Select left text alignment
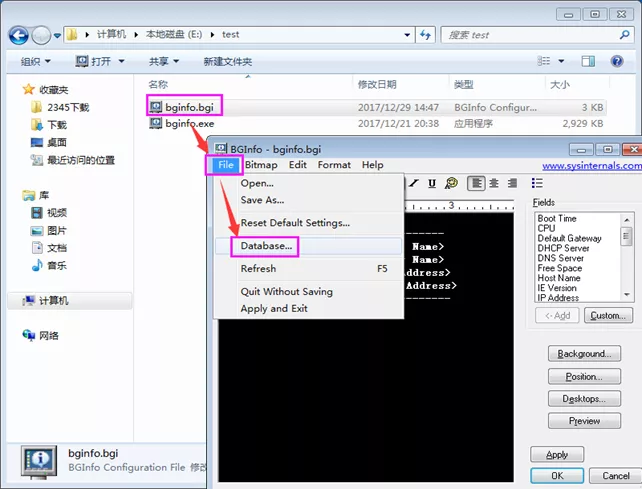The width and height of the screenshot is (642, 489). (477, 183)
